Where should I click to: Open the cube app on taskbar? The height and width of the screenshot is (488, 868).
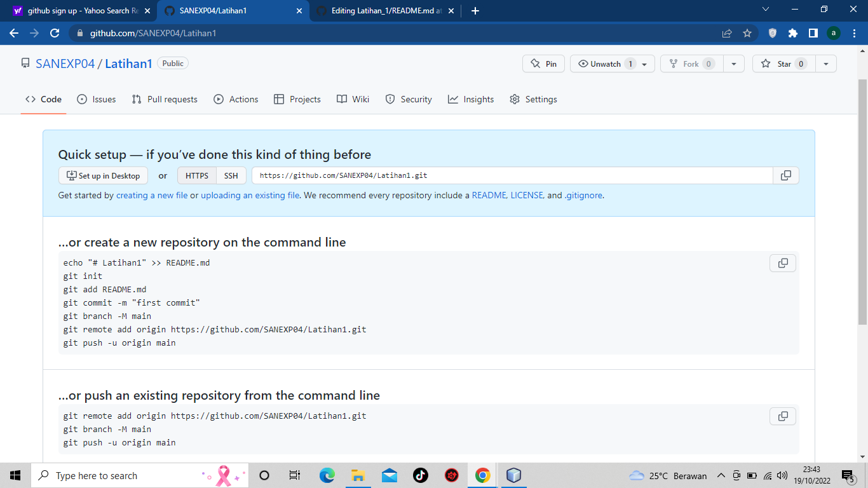coord(513,475)
